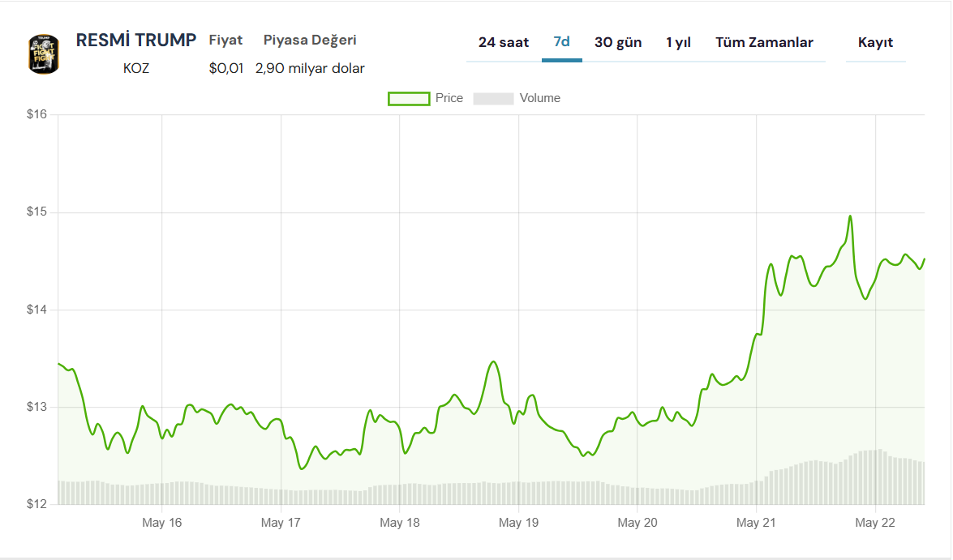Click the 2,90 milyar dolar value

[310, 68]
